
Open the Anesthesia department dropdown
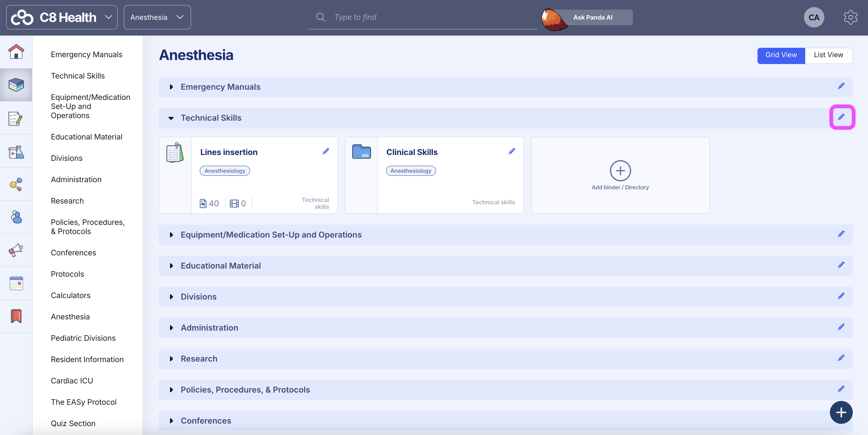point(157,17)
